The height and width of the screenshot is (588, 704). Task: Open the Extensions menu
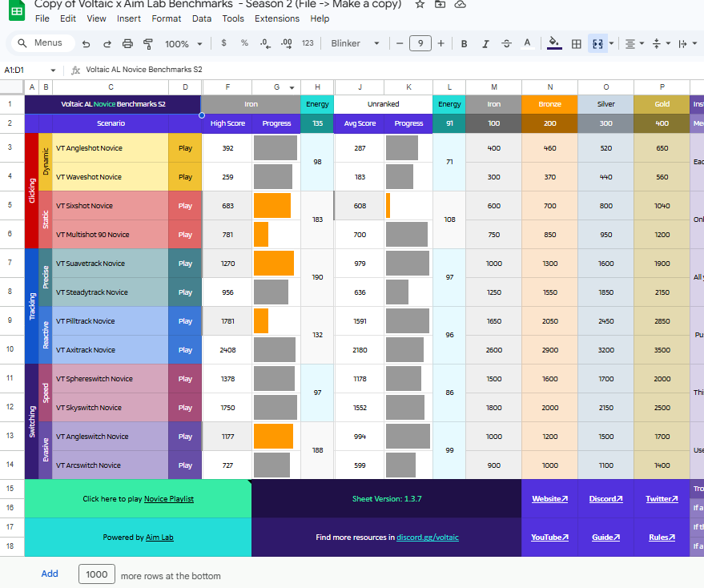tap(277, 18)
